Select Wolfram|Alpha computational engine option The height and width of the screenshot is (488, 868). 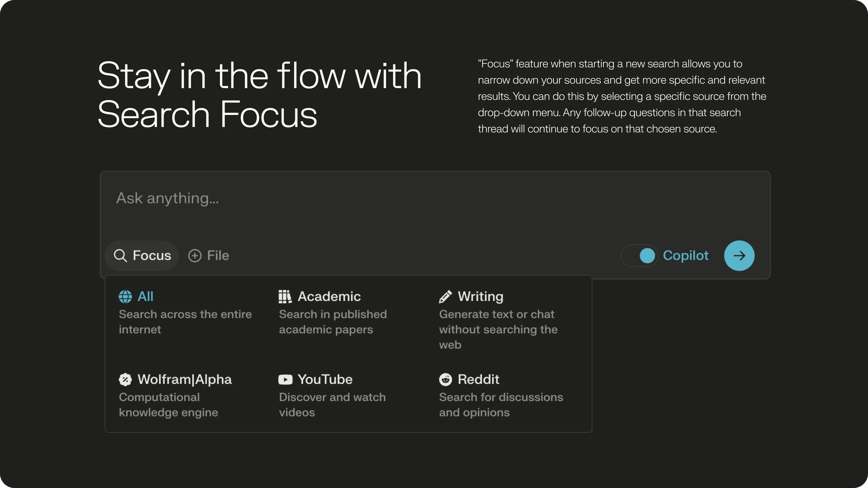click(184, 380)
